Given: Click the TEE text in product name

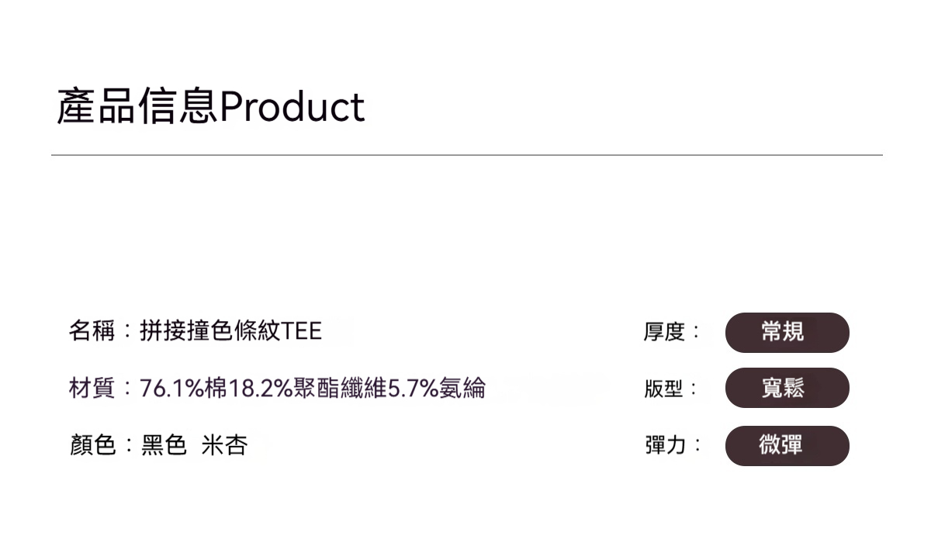Looking at the screenshot, I should [302, 332].
